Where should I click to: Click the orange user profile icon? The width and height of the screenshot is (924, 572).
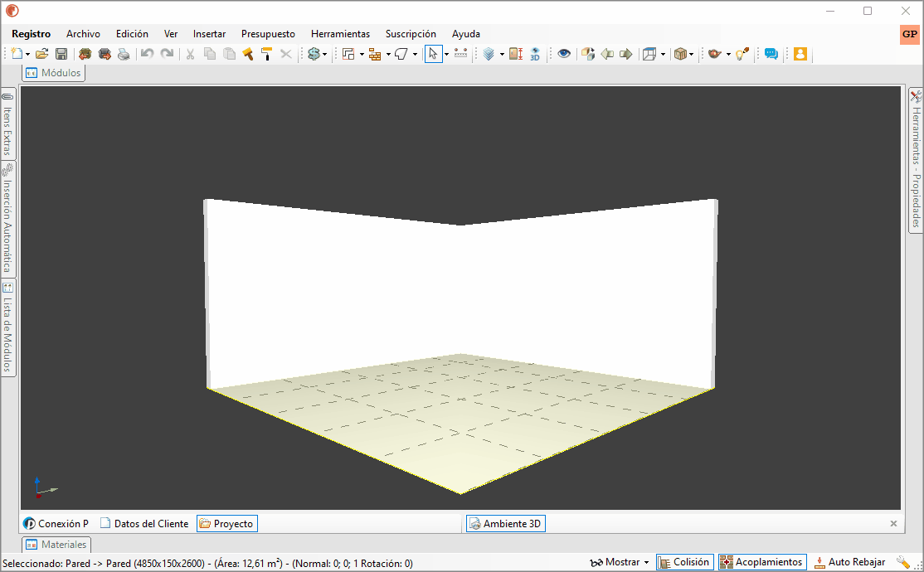pyautogui.click(x=800, y=54)
